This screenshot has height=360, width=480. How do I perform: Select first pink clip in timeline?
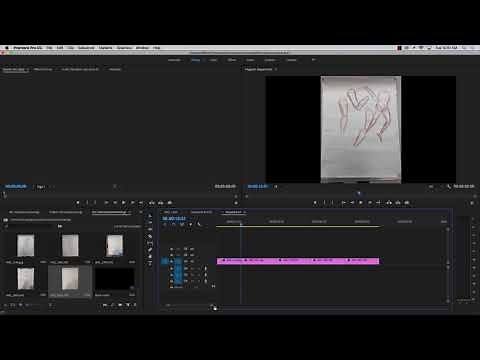231,261
